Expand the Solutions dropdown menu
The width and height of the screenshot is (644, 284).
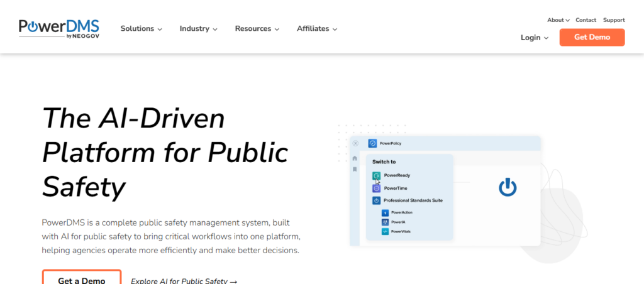[142, 28]
